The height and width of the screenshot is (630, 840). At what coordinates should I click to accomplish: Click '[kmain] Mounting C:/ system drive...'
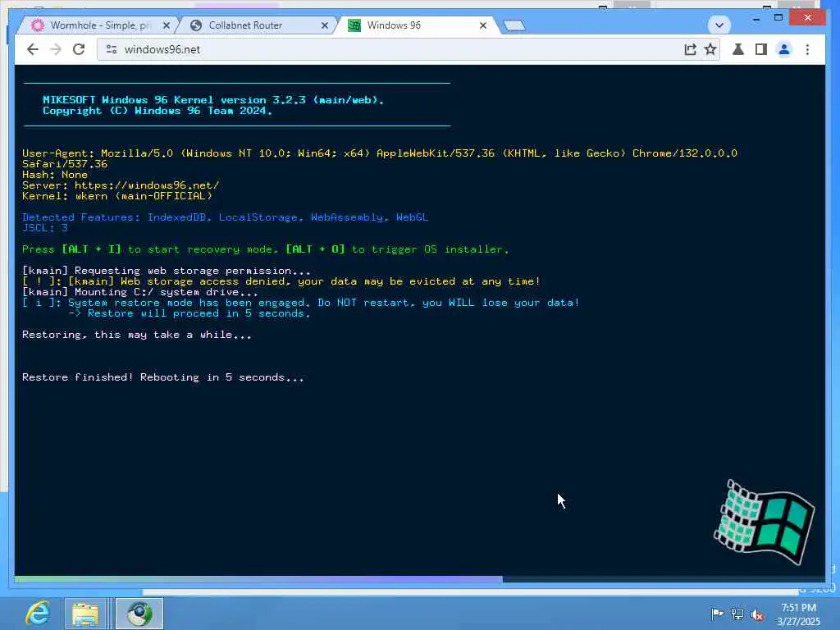(x=139, y=292)
